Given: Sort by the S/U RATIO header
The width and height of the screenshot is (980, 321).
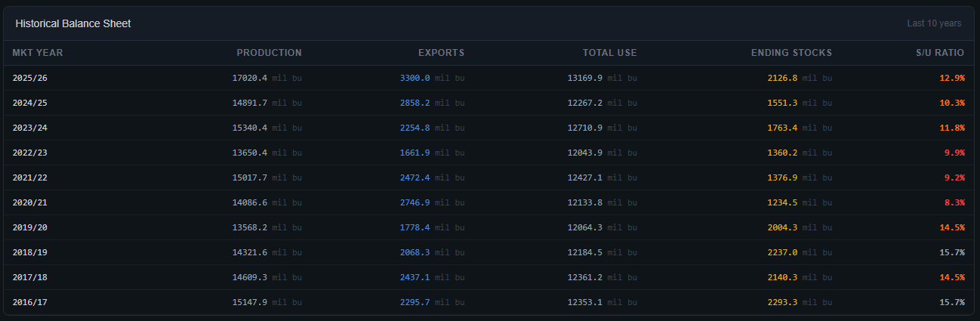Looking at the screenshot, I should (x=939, y=53).
